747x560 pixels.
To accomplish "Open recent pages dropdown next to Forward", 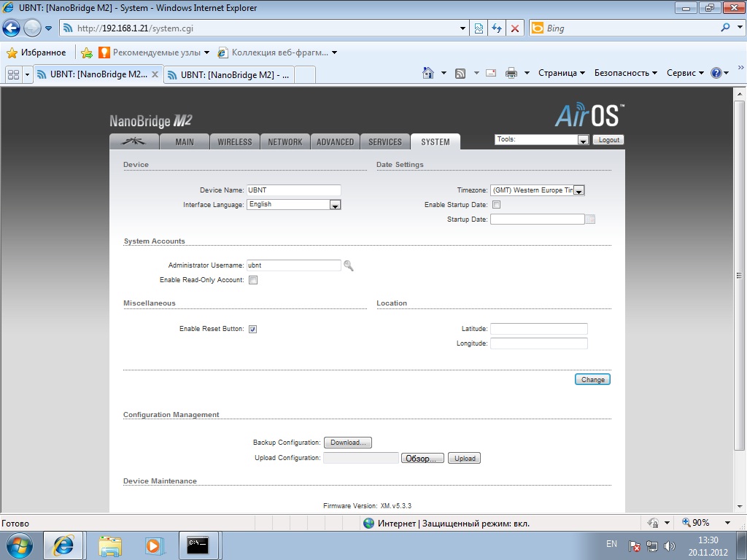I will click(48, 28).
